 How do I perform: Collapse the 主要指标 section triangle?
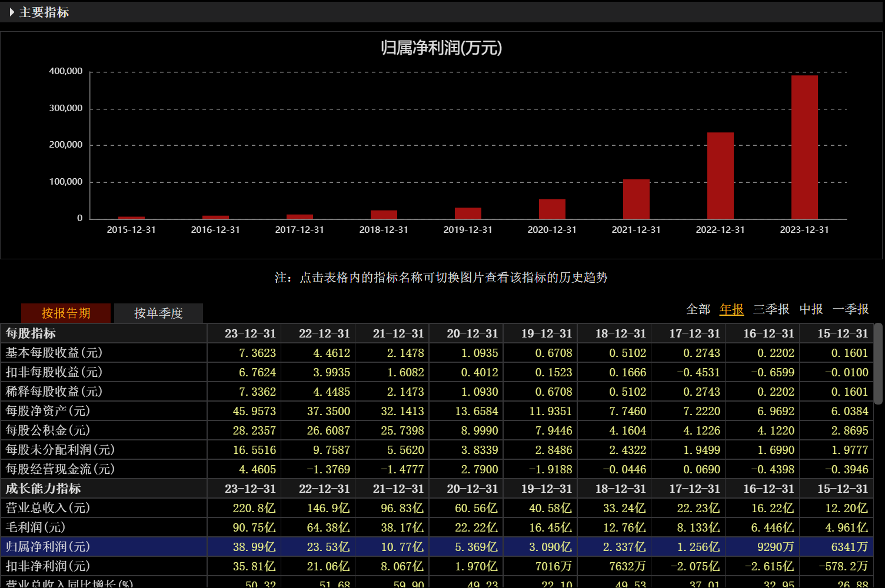pos(12,12)
